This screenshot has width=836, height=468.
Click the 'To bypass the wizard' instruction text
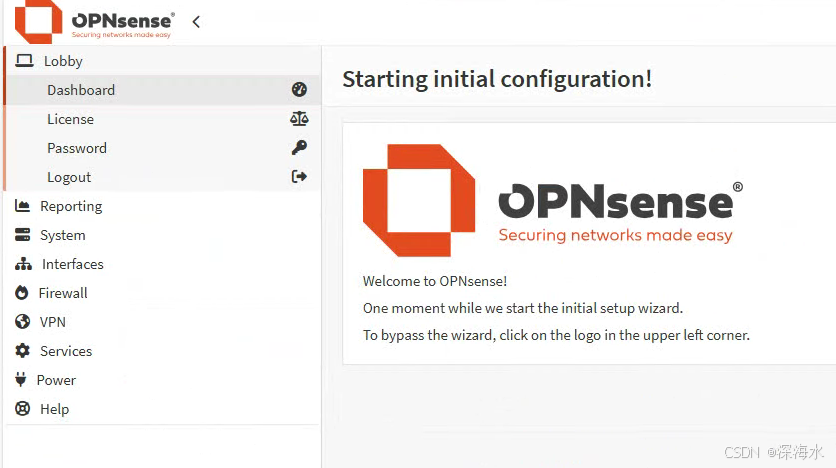(x=557, y=335)
